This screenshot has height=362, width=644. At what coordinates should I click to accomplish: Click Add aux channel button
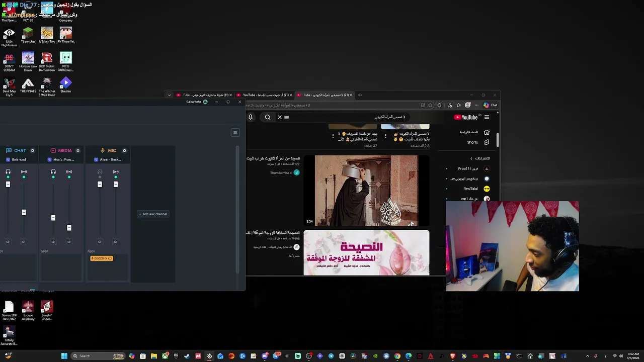[153, 214]
